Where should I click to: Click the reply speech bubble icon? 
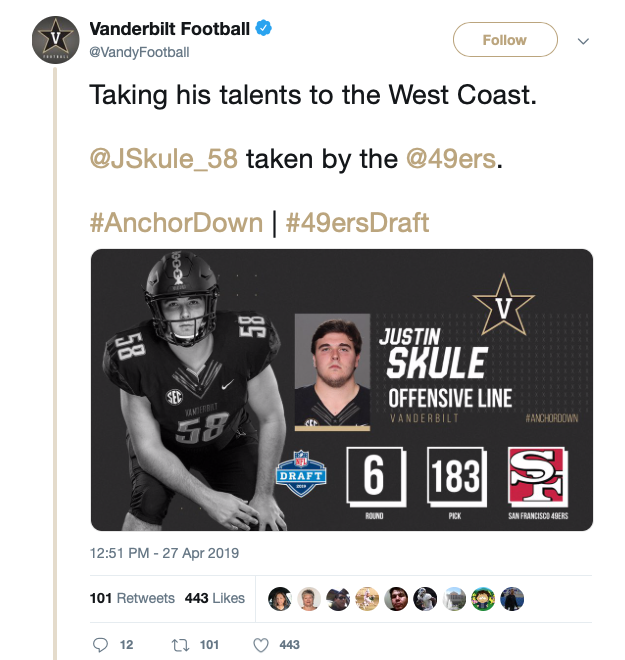click(99, 645)
